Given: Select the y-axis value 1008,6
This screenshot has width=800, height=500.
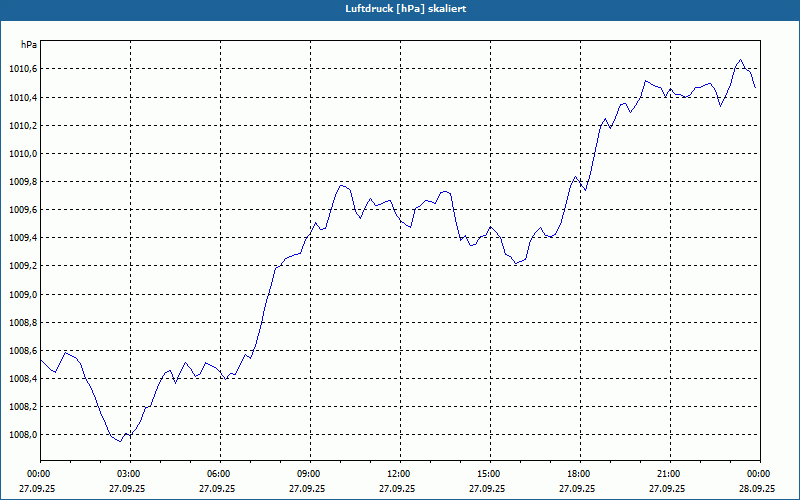Looking at the screenshot, I should click(23, 351).
